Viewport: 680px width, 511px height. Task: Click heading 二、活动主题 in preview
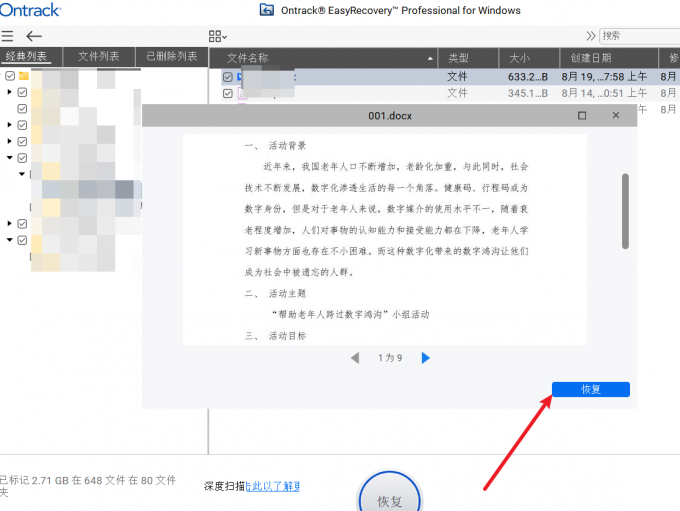click(x=275, y=294)
